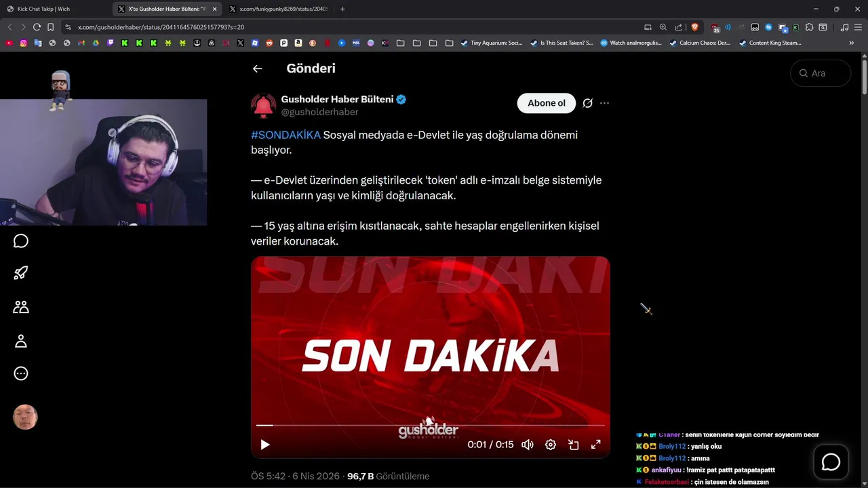
Task: Open Calcium Chaos bookmark
Action: pos(700,43)
